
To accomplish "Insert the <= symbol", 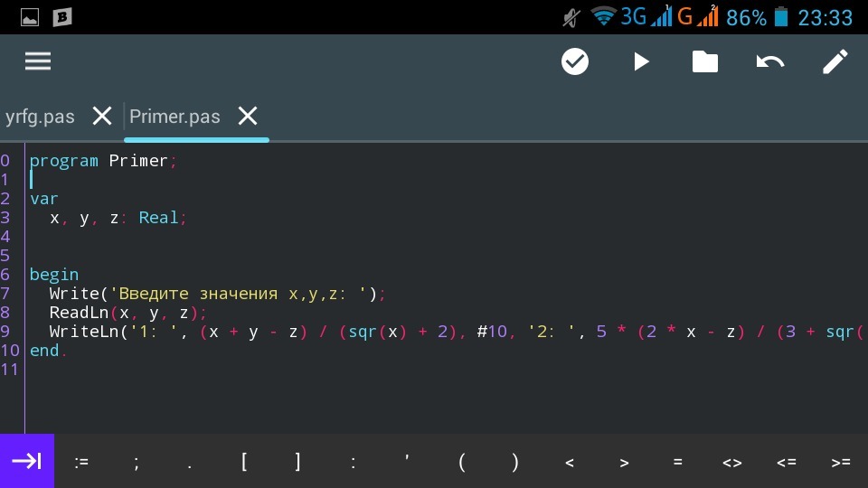I will pos(786,463).
